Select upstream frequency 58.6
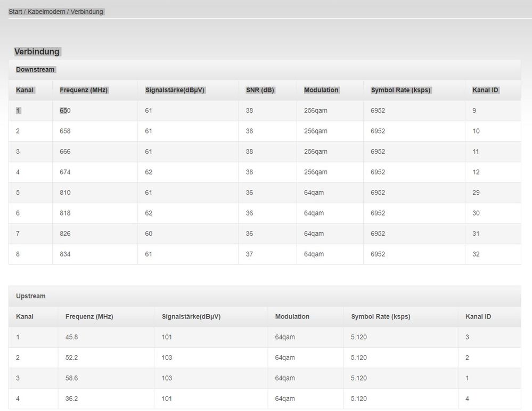 tap(71, 379)
